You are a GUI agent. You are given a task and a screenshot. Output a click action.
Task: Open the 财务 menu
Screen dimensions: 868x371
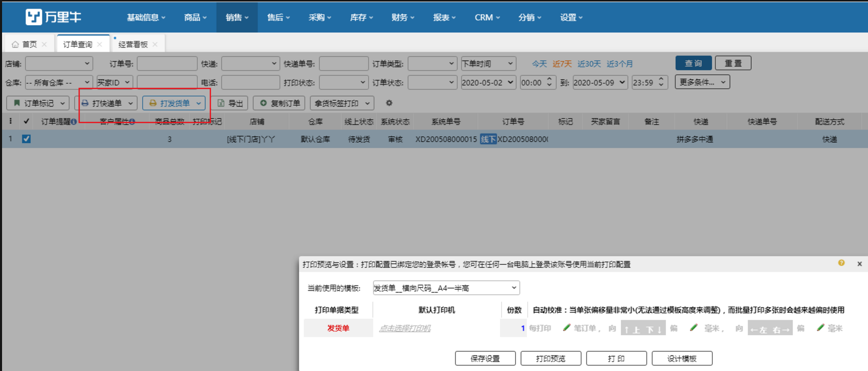pyautogui.click(x=403, y=17)
